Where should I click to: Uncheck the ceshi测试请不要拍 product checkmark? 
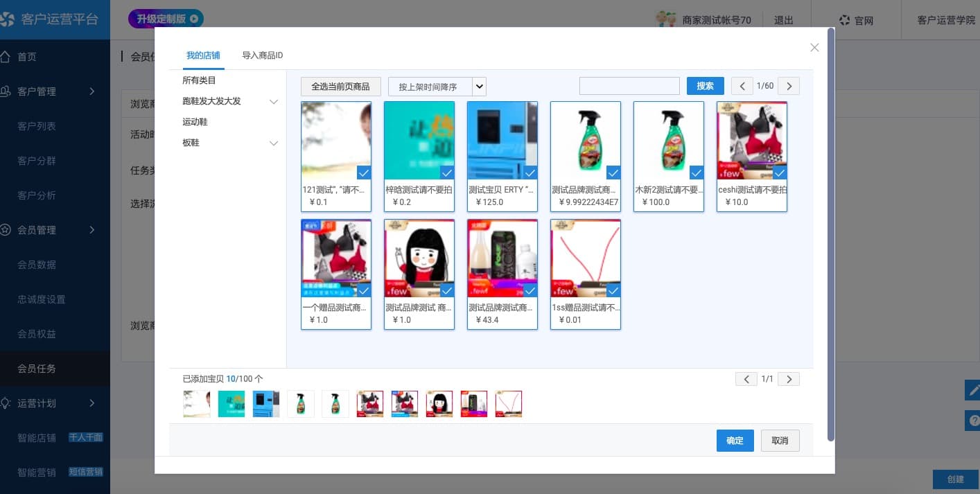click(x=780, y=173)
